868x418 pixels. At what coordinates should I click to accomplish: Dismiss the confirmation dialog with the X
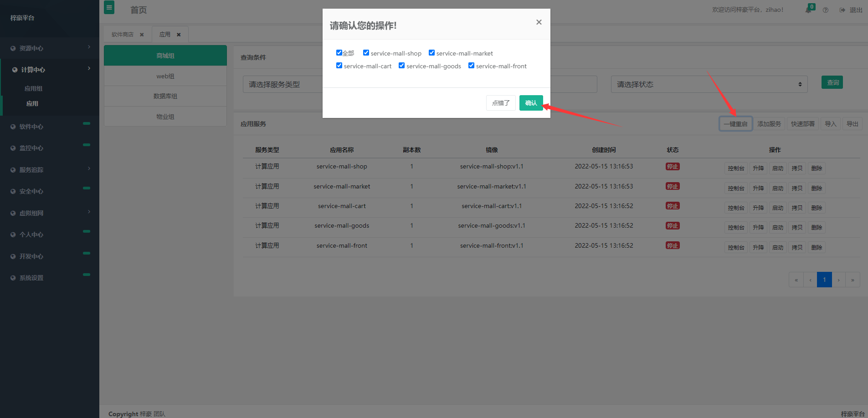point(539,22)
